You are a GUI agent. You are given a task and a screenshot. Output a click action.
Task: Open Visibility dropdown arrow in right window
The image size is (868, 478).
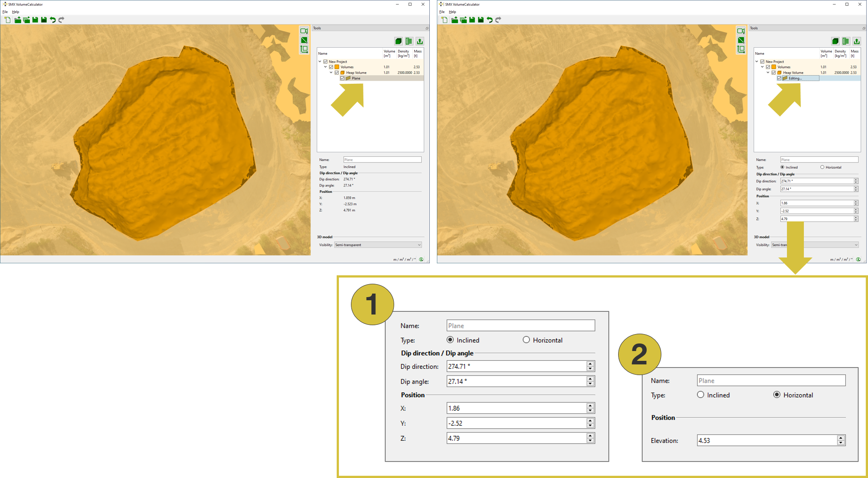[856, 245]
